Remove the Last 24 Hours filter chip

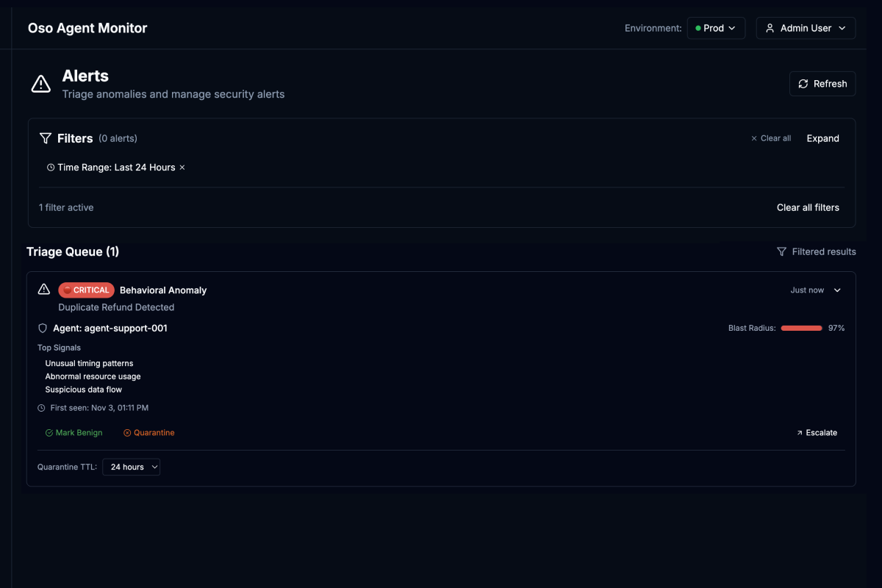pos(182,167)
